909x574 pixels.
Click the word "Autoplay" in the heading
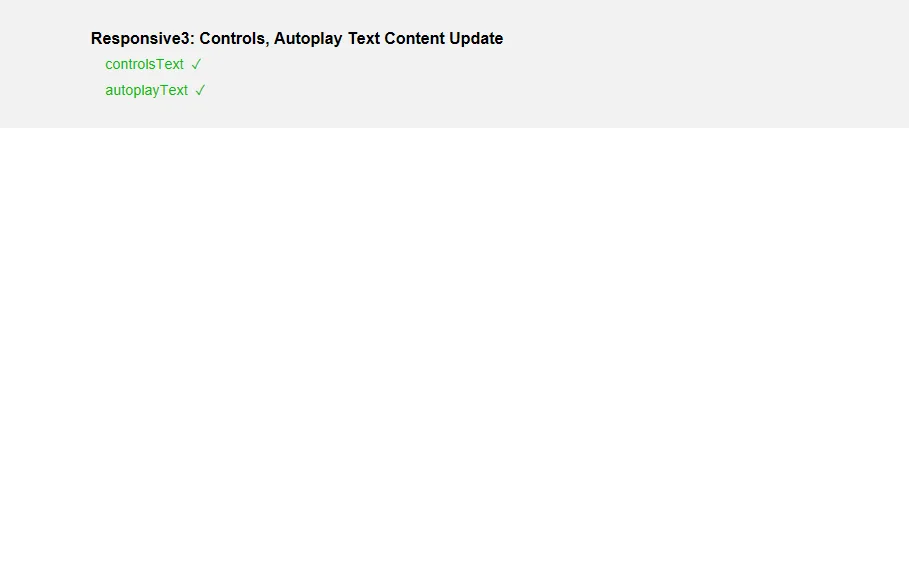pyautogui.click(x=308, y=38)
